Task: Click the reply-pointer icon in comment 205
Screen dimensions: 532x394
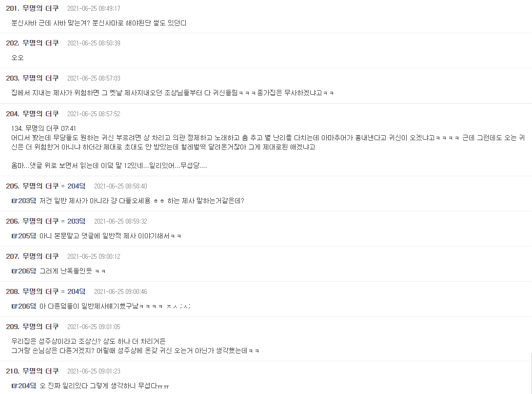Action: pyautogui.click(x=14, y=201)
